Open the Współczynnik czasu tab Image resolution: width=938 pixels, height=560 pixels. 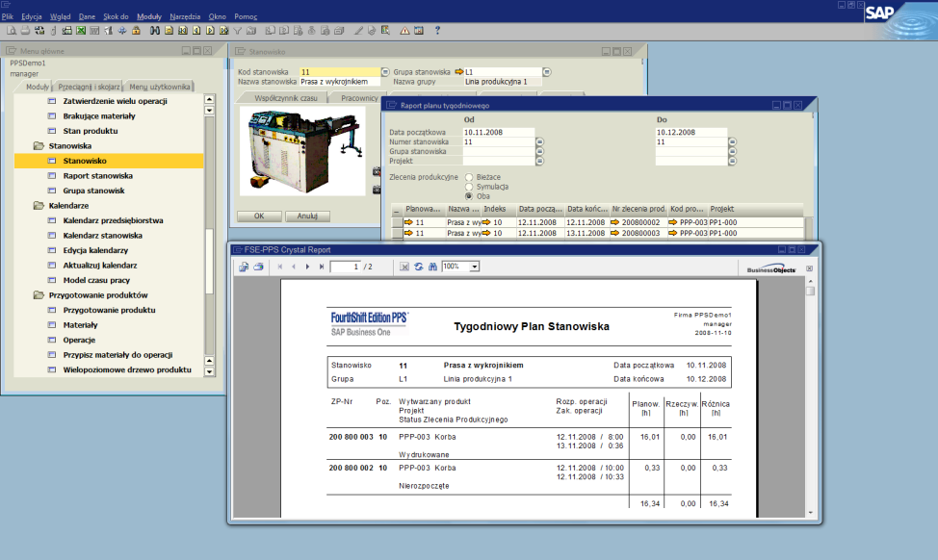[x=285, y=98]
